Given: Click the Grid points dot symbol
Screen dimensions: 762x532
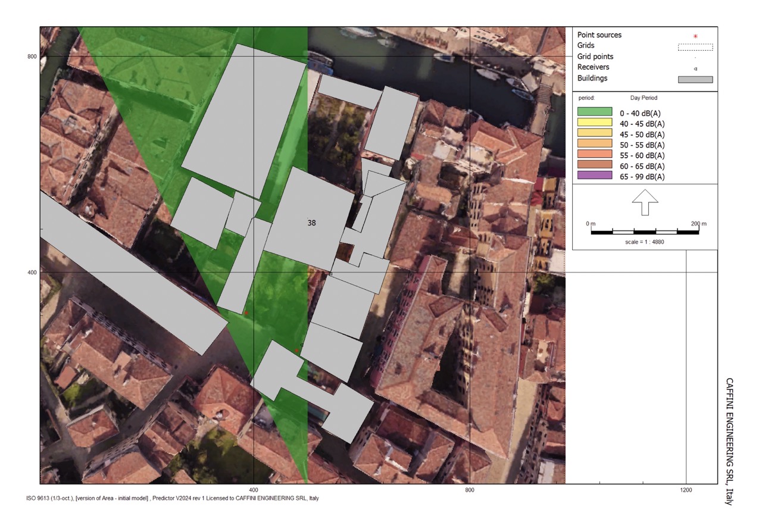Looking at the screenshot, I should pos(695,58).
